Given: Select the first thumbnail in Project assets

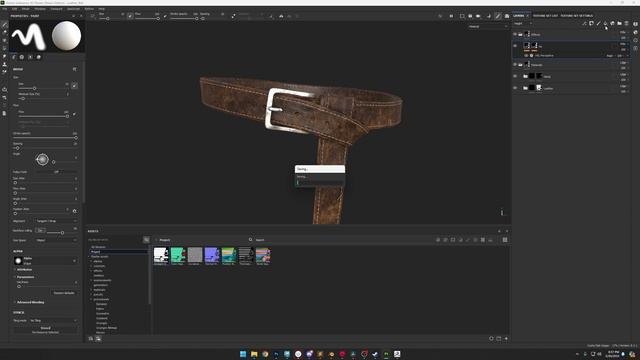Looking at the screenshot, I should pyautogui.click(x=161, y=256).
